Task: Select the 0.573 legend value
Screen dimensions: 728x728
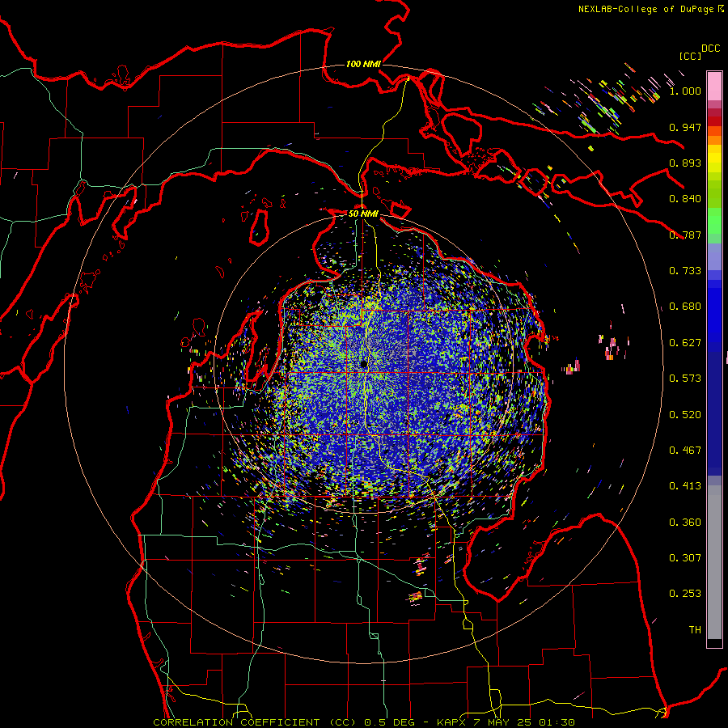Action: tap(685, 379)
